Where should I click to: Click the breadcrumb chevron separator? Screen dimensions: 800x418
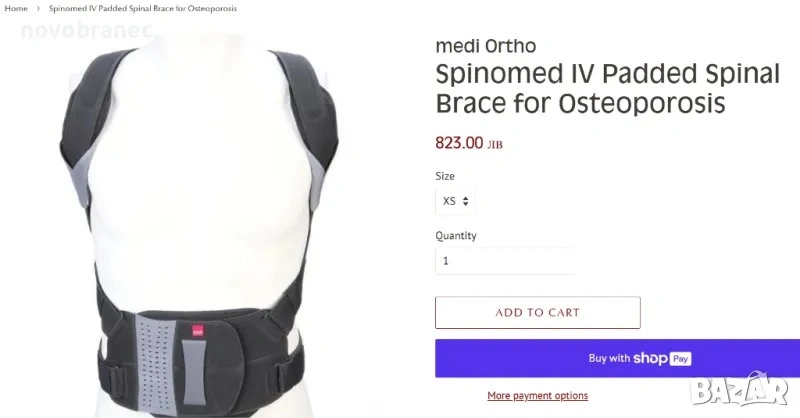38,9
